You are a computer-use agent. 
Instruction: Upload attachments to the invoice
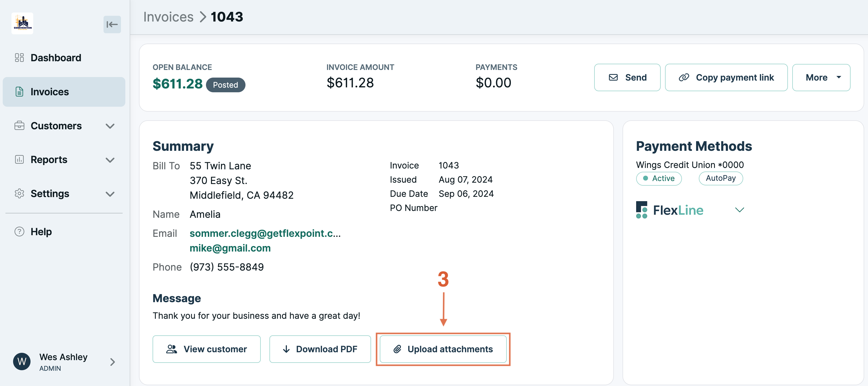pyautogui.click(x=443, y=349)
